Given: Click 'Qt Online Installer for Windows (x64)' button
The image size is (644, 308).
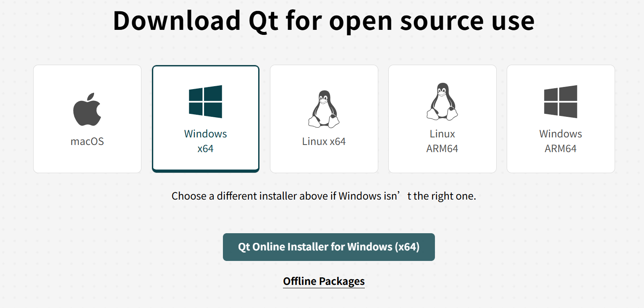Looking at the screenshot, I should tap(329, 247).
